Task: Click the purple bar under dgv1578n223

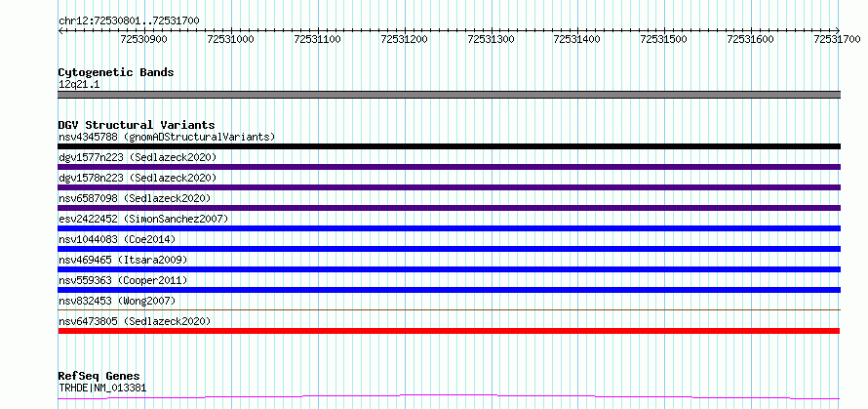Action: (449, 187)
